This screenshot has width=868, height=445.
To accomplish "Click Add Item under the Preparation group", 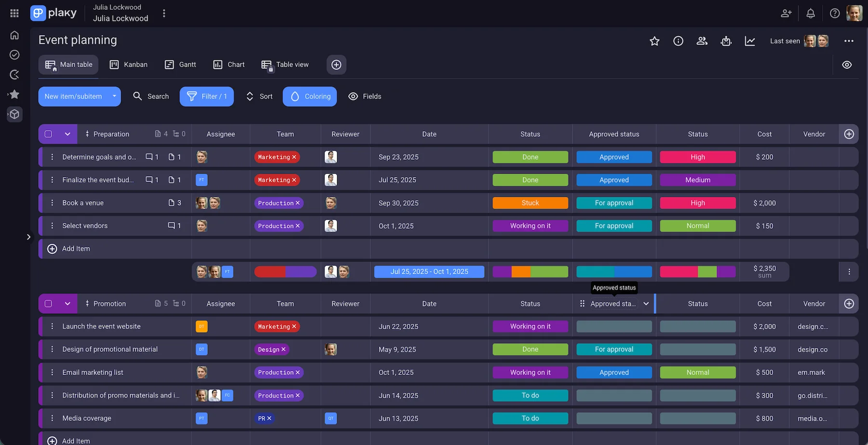I will click(x=68, y=249).
